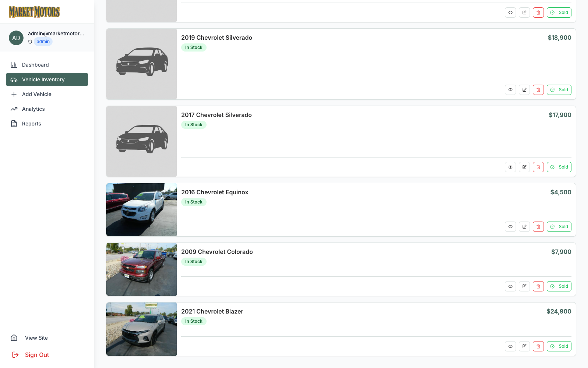This screenshot has width=588, height=368.
Task: Click Sold button in the topmost partial card
Action: (x=559, y=13)
